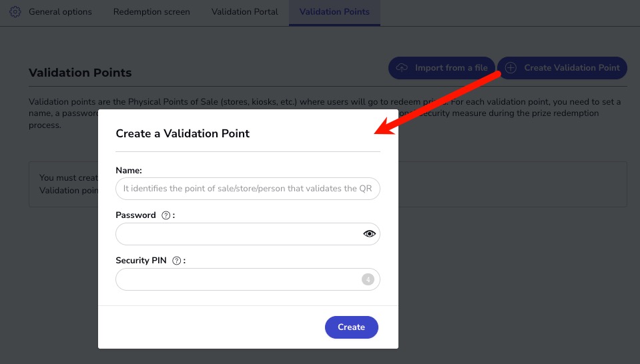
Task: Go to the Validation Portal tab
Action: point(244,12)
